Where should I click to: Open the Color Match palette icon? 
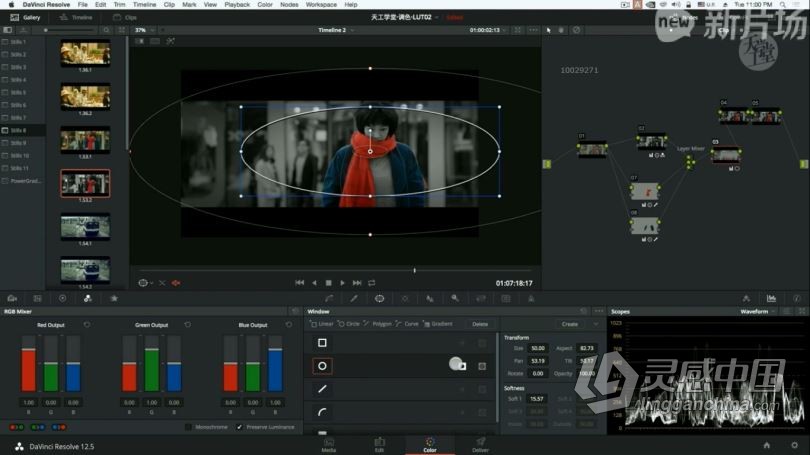(x=37, y=299)
